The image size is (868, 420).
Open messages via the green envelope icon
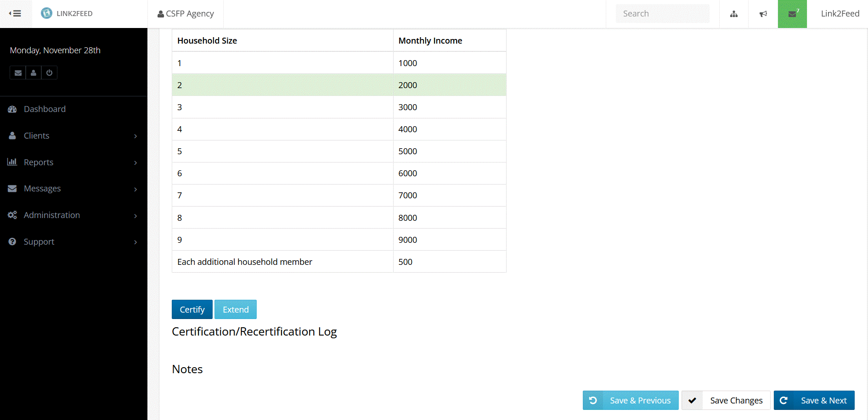click(792, 14)
